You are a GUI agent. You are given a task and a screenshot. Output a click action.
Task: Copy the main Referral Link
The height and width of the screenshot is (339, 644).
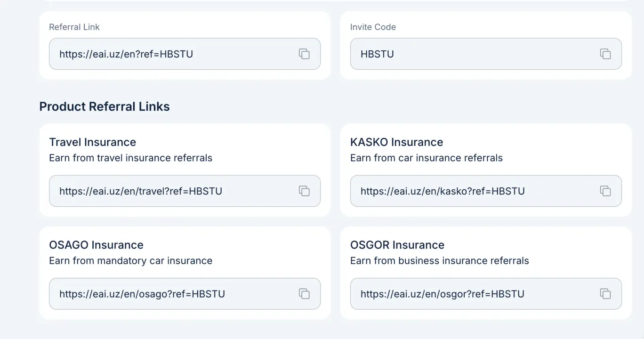[x=304, y=54]
